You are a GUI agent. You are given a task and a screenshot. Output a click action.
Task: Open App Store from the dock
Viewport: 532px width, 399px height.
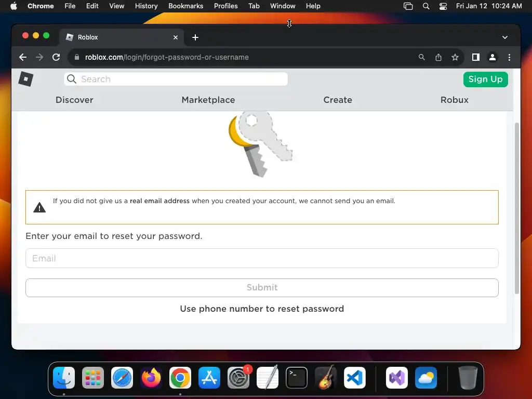coord(209,378)
